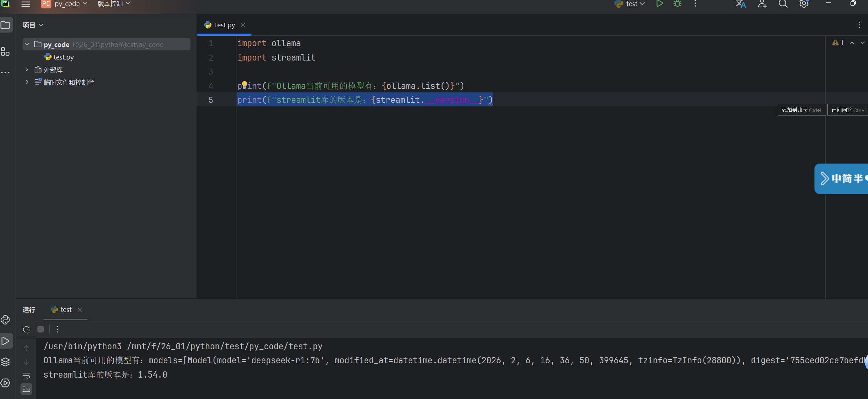The width and height of the screenshot is (868, 399).
Task: Start debugging with the bug icon
Action: [677, 4]
